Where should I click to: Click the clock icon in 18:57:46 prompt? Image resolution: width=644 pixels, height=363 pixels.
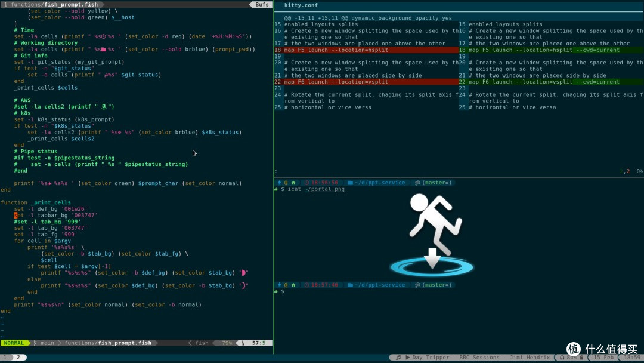(x=306, y=284)
